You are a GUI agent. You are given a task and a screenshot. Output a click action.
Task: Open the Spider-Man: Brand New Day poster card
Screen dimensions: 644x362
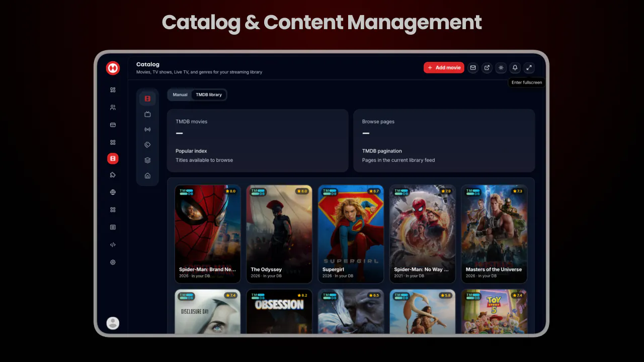coord(208,234)
